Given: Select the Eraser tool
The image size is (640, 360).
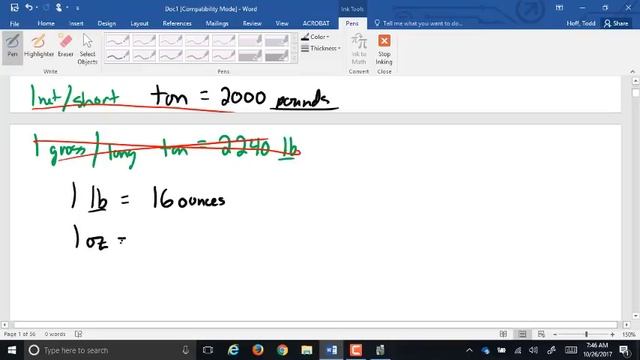Looking at the screenshot, I should coord(65,47).
